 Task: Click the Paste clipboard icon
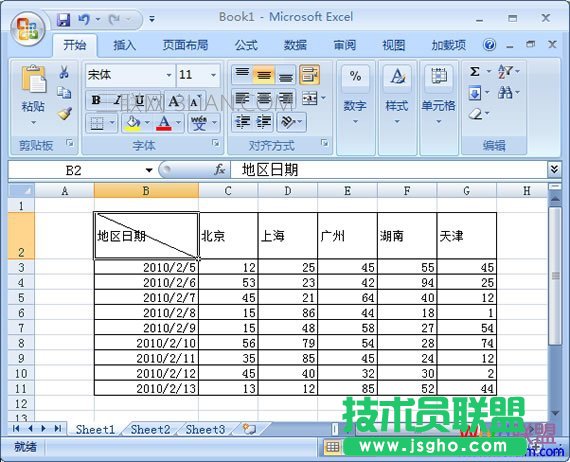[33, 79]
